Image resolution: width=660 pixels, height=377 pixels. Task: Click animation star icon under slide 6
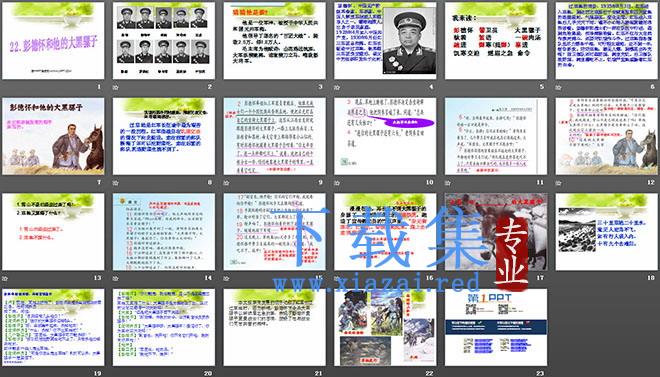pyautogui.click(x=558, y=88)
